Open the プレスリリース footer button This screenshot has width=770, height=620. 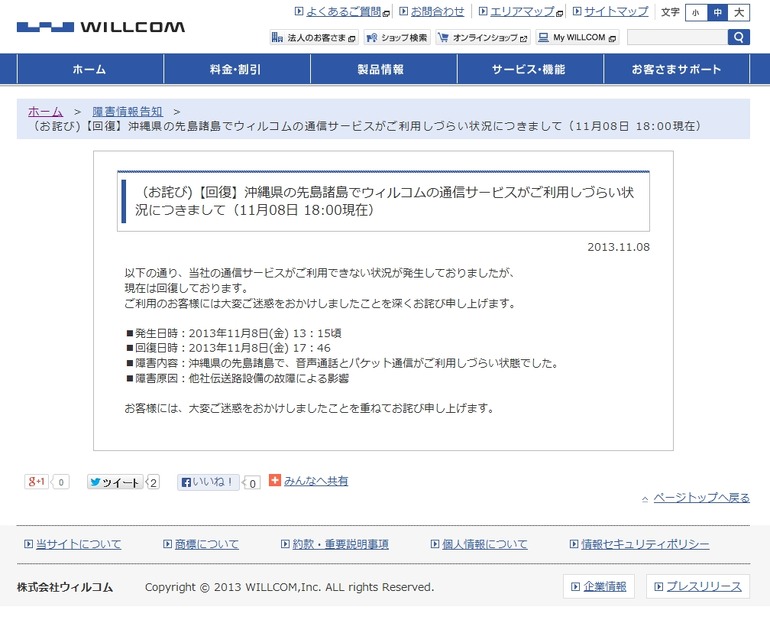698,587
